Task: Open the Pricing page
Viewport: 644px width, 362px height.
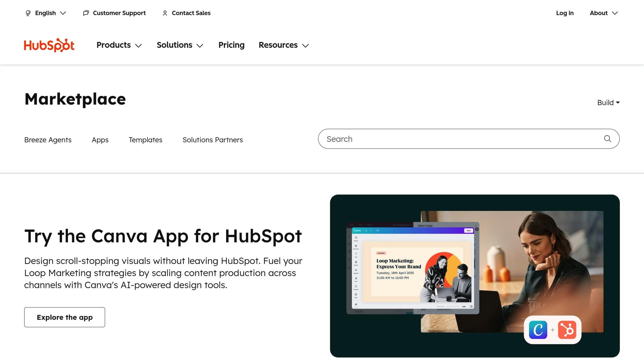Action: click(x=231, y=45)
